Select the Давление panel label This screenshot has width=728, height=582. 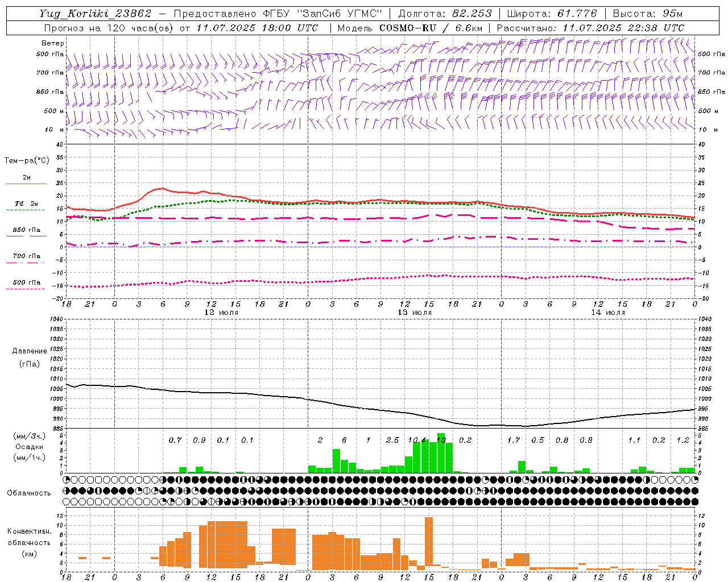(30, 351)
